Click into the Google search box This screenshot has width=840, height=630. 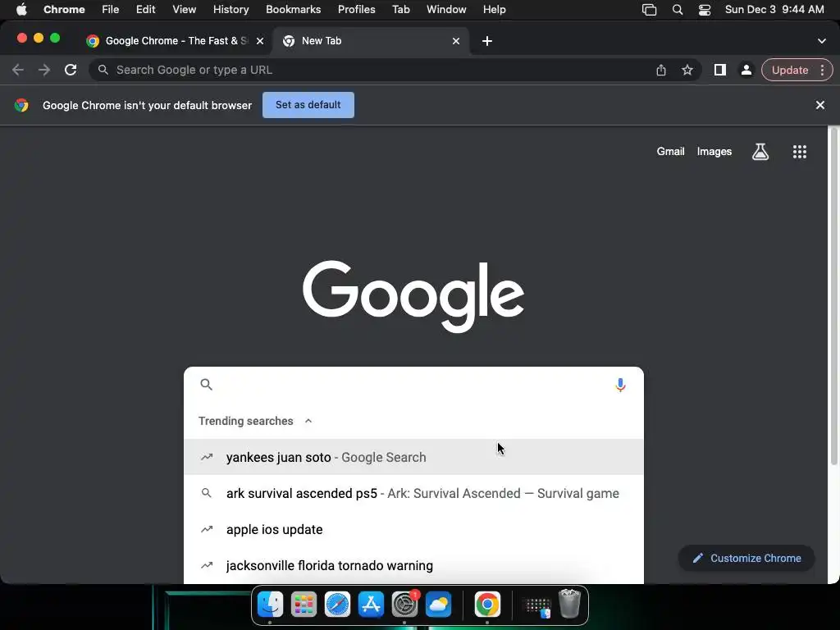click(x=413, y=385)
